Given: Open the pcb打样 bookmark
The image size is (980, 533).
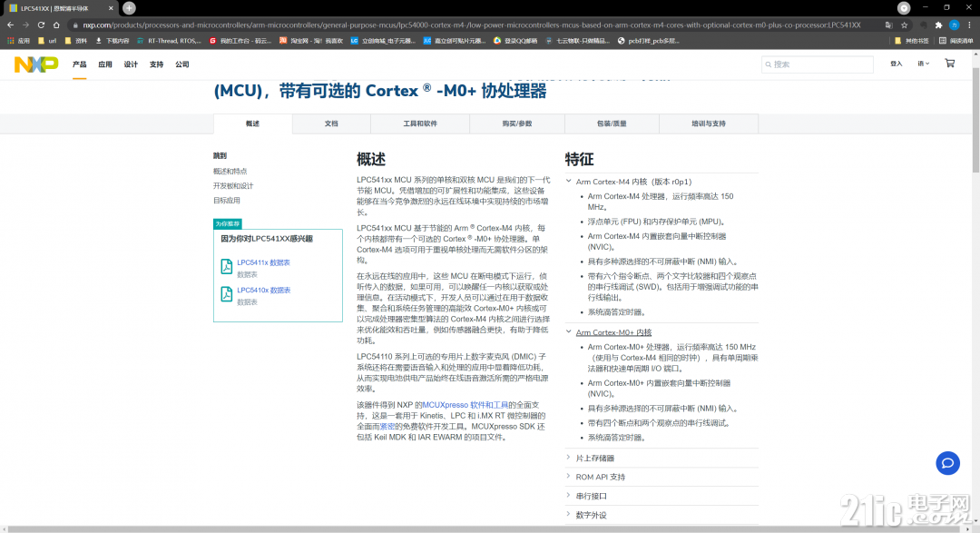Looking at the screenshot, I should [648, 41].
